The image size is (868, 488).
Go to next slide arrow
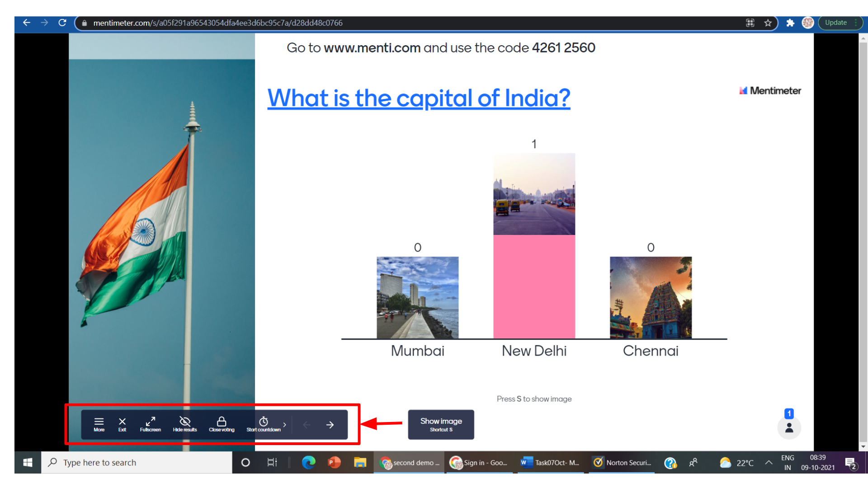[x=330, y=425]
